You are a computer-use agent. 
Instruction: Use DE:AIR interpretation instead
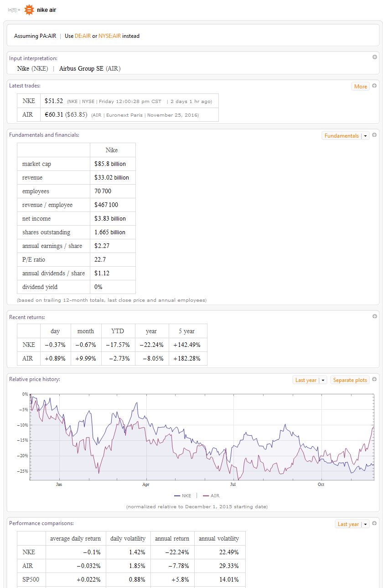point(83,36)
